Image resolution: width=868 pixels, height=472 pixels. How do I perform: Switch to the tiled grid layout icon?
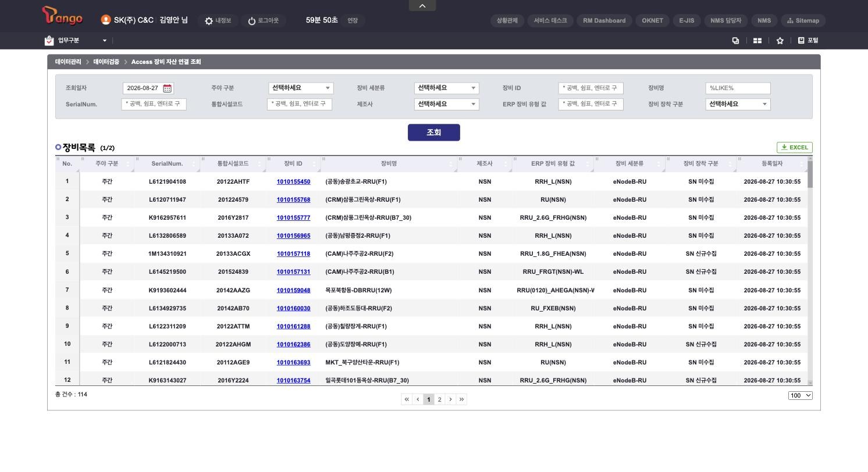pos(757,41)
